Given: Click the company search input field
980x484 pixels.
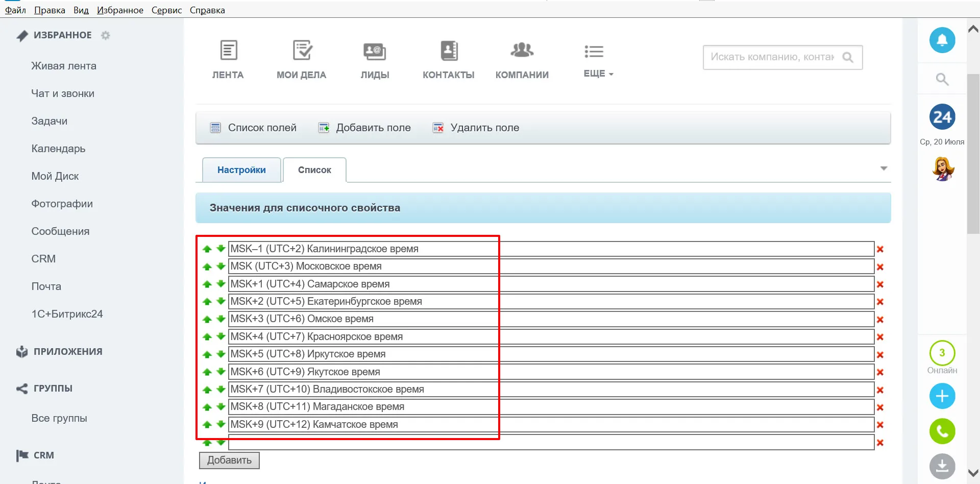Looking at the screenshot, I should pos(772,57).
